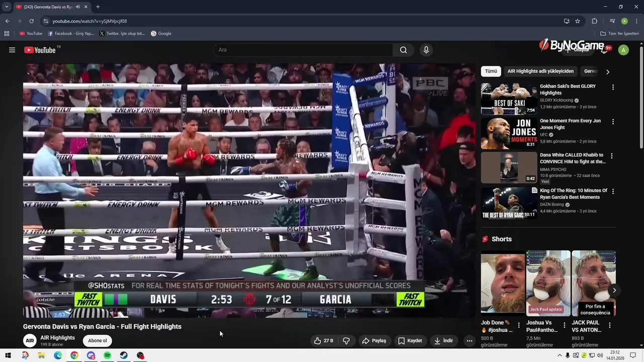Viewport: 644px width, 362px height.
Task: Click the Windows Start button
Action: [8, 355]
